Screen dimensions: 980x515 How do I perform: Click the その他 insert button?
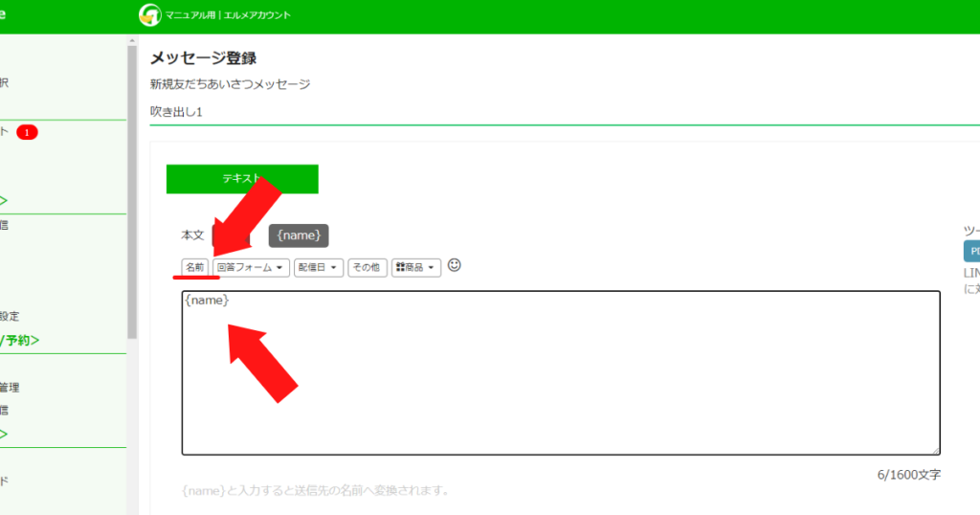coord(367,267)
